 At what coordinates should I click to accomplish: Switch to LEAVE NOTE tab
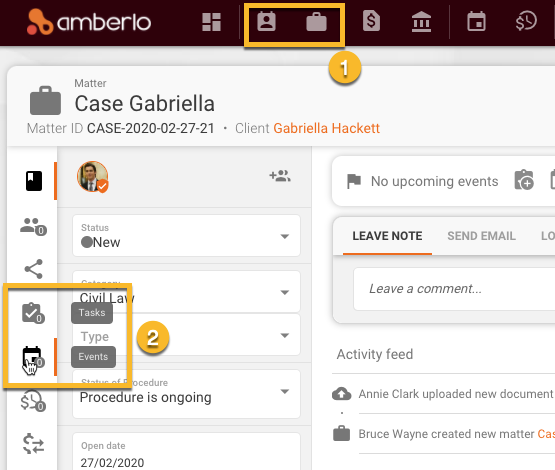click(387, 236)
